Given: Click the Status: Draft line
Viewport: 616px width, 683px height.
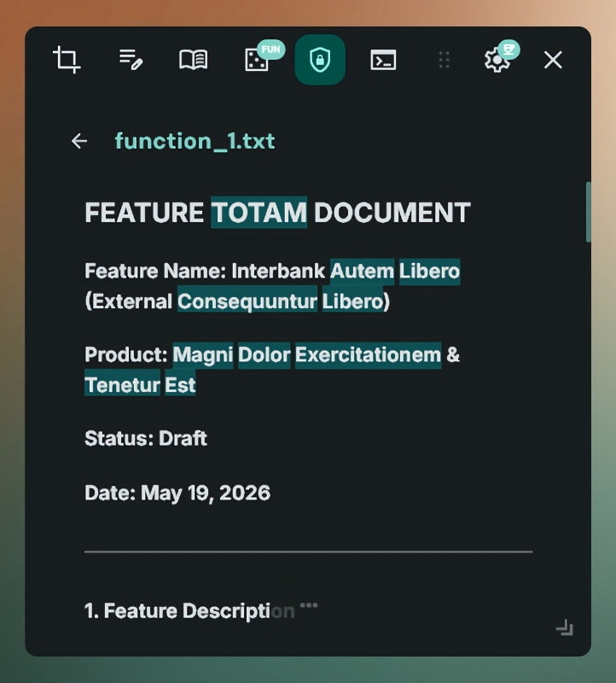Looking at the screenshot, I should [x=146, y=439].
